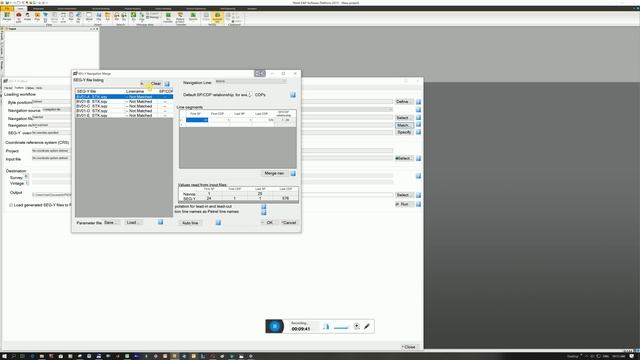Viewport: 640px width, 360px height.
Task: Select the BV01-C_STK.sgy file row
Action: point(124,106)
